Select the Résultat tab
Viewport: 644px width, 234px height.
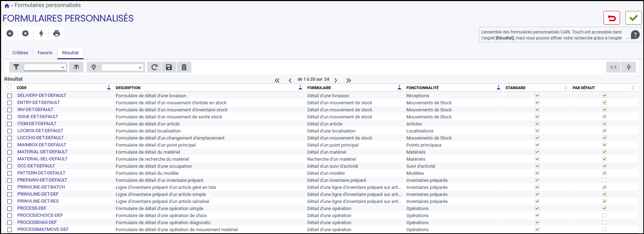tap(70, 53)
